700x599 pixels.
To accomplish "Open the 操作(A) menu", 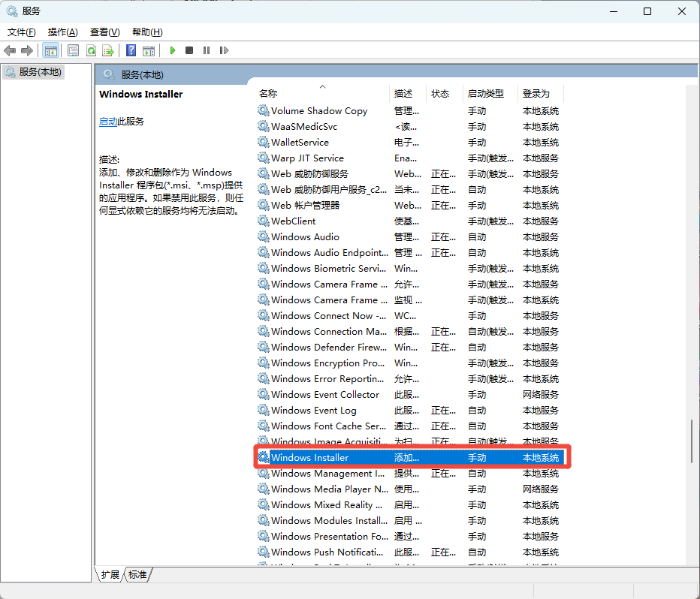I will pyautogui.click(x=63, y=32).
